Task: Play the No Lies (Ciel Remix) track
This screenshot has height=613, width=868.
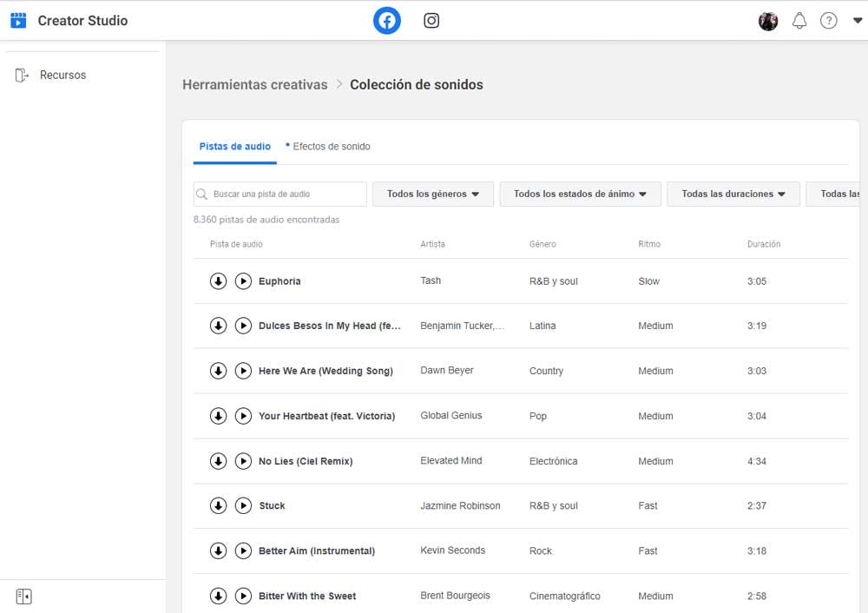Action: pos(244,461)
